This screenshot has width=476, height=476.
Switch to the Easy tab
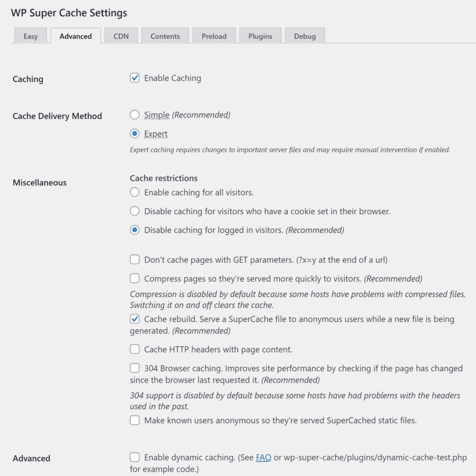coord(31,36)
